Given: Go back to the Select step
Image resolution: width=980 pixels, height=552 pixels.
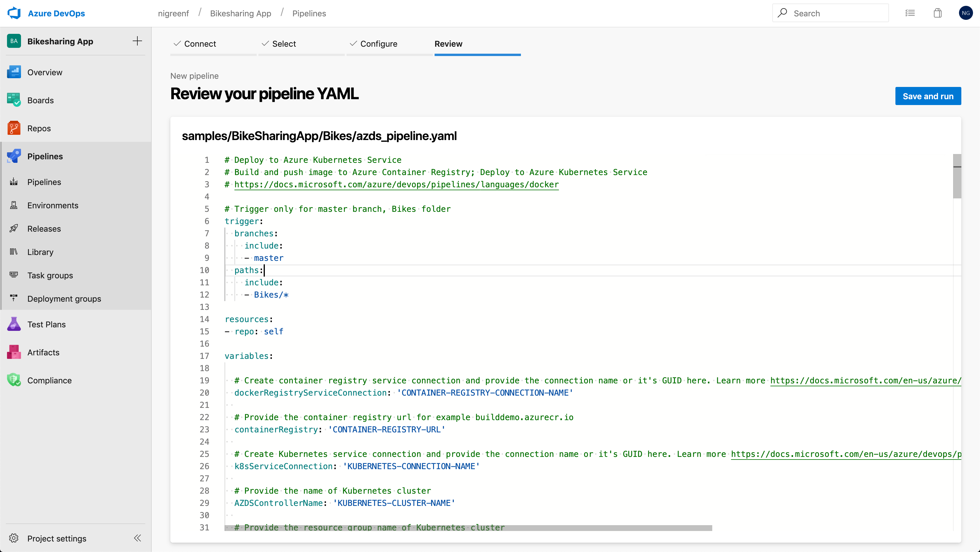Looking at the screenshot, I should pos(284,44).
